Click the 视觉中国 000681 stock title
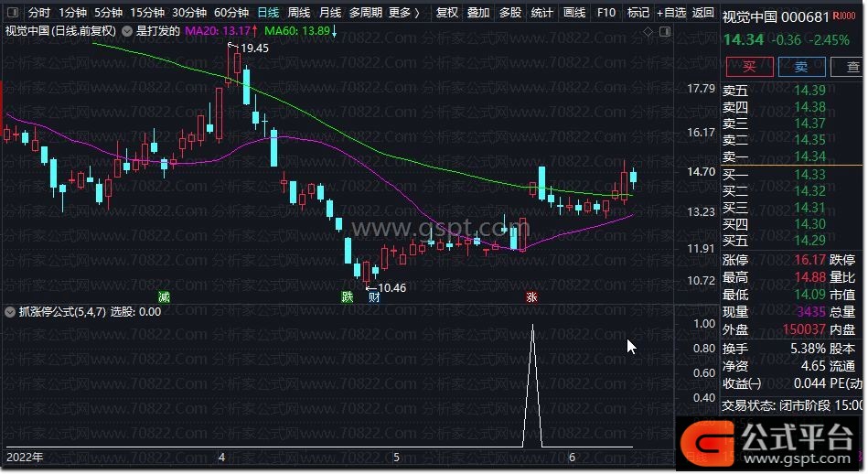 pos(776,17)
